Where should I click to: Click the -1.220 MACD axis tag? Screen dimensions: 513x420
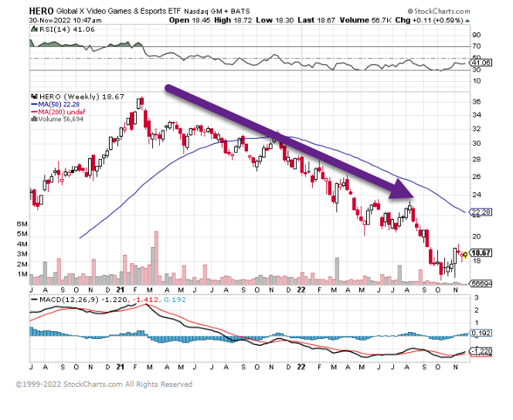[x=481, y=352]
